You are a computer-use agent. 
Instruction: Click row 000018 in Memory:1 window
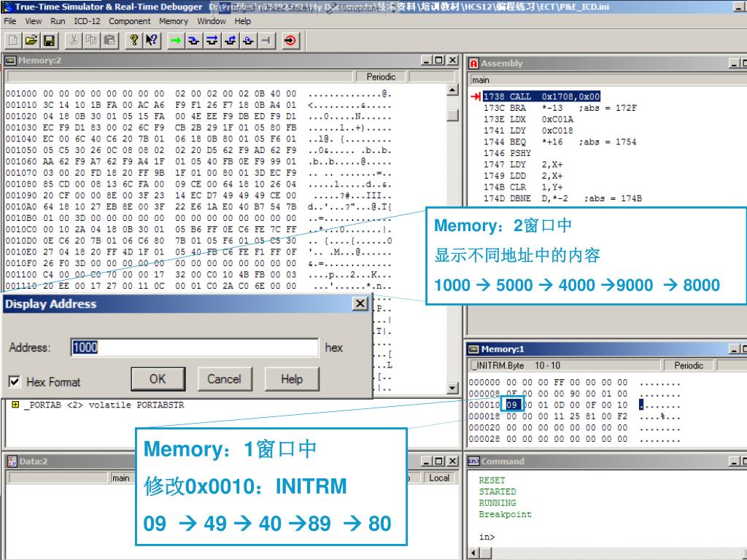(575, 416)
